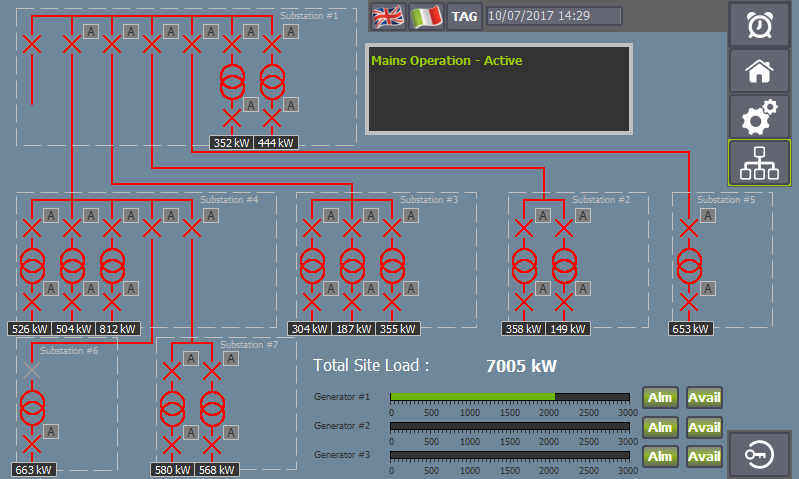Click the Substation #3 label

429,200
